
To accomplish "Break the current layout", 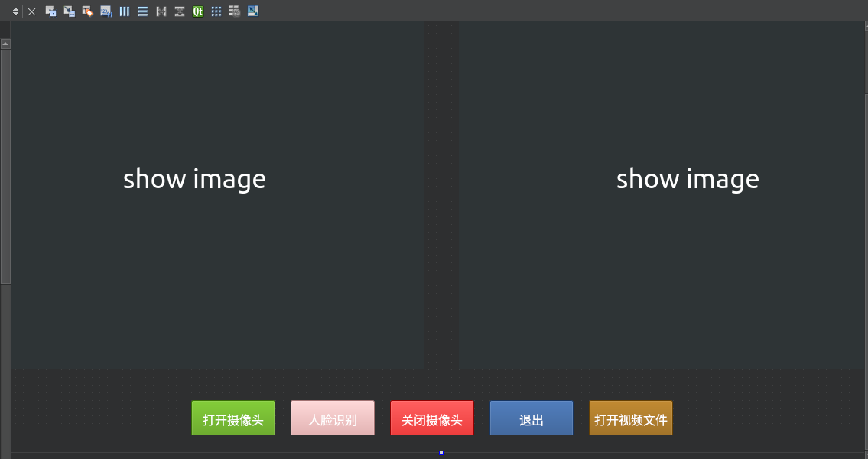I will coord(234,11).
